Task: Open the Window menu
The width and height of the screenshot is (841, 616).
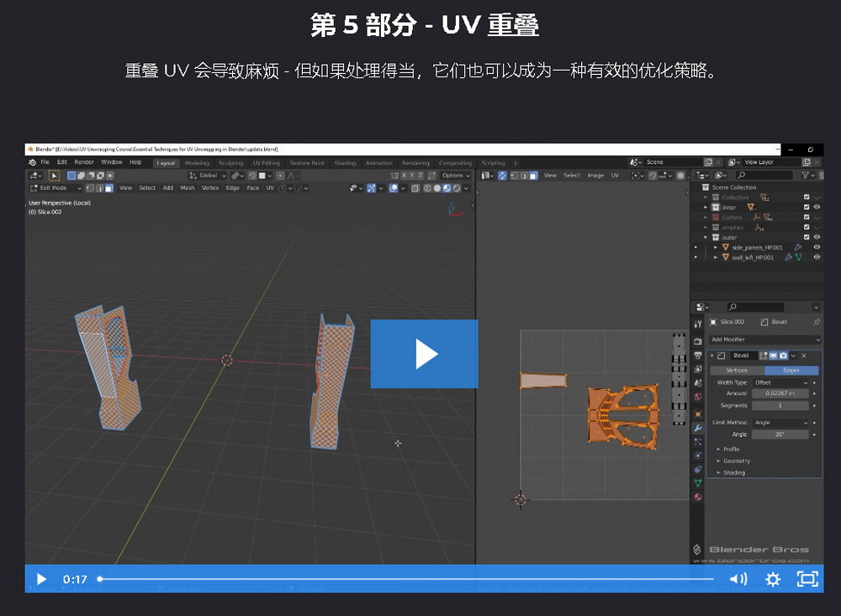Action: 112,162
